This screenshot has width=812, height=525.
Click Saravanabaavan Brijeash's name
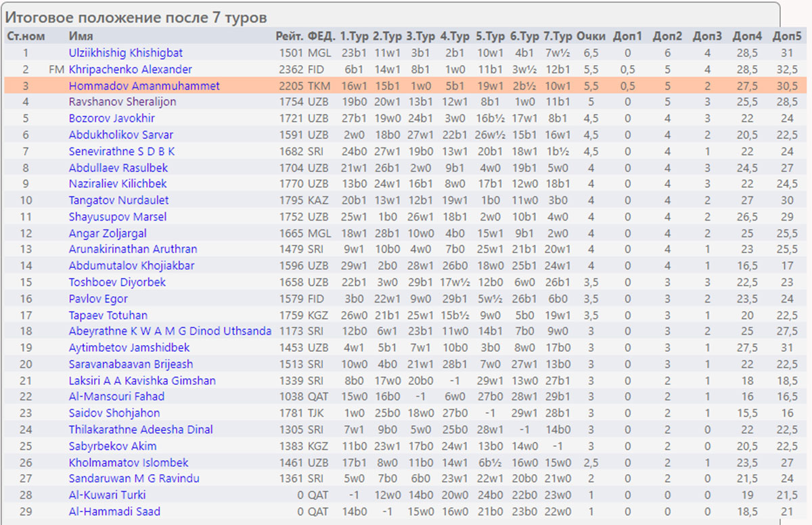(130, 364)
